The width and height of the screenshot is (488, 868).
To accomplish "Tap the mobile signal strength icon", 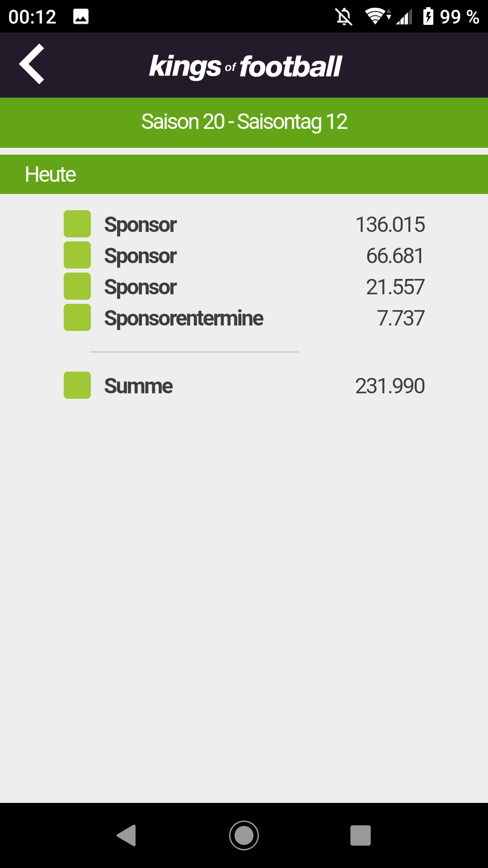I will [x=404, y=17].
